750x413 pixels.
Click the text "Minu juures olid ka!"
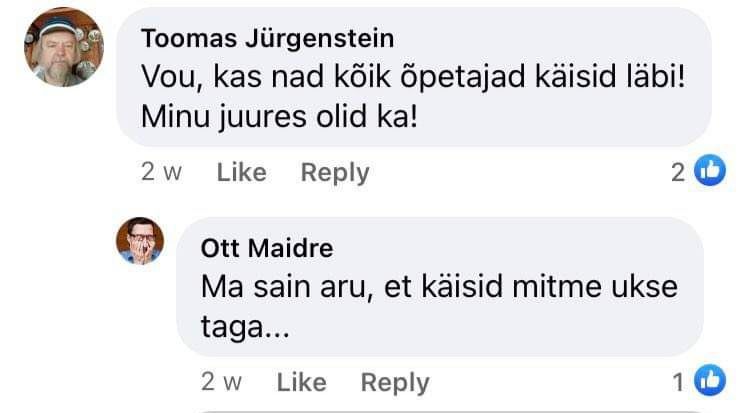(x=278, y=115)
